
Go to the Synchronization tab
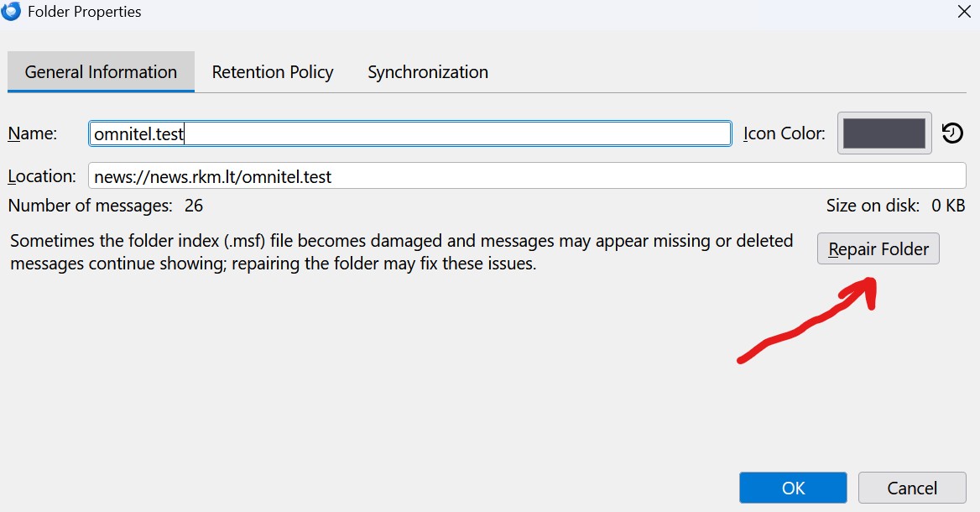pos(428,72)
